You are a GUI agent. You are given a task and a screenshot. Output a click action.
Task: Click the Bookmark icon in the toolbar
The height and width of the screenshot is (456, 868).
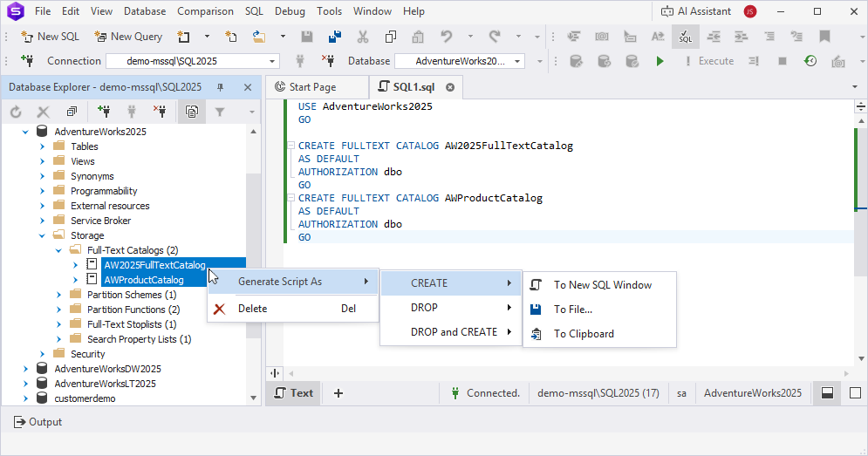coord(824,37)
